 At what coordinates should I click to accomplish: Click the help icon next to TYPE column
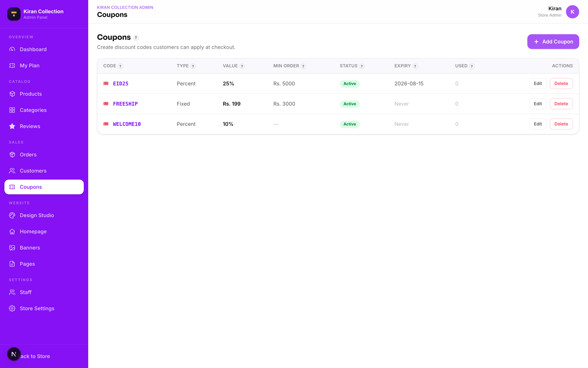click(x=193, y=66)
